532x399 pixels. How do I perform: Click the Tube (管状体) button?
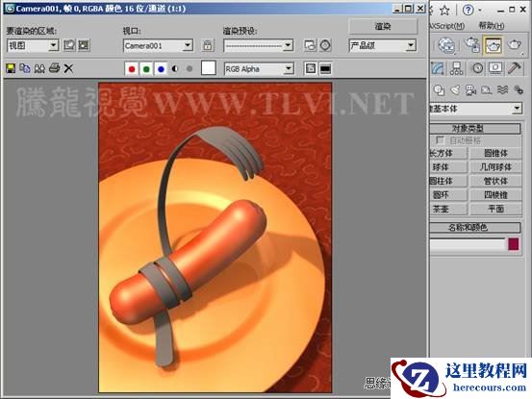pyautogui.click(x=495, y=181)
